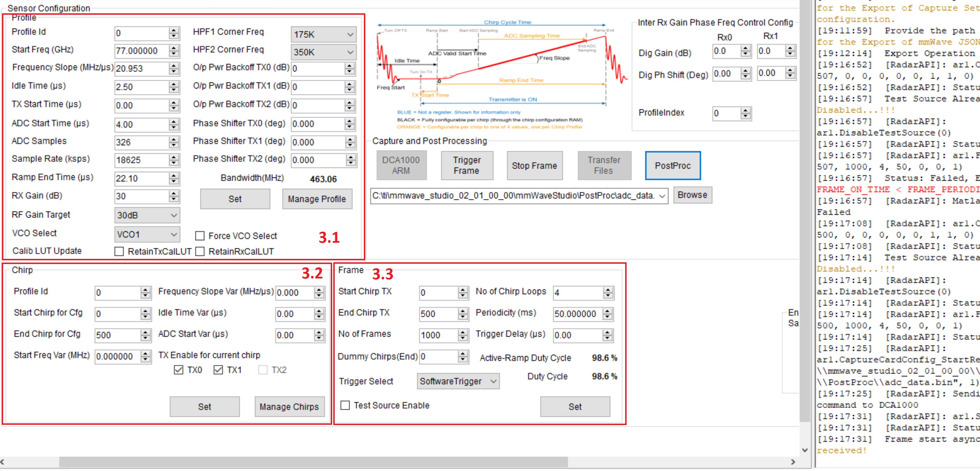Click the Rx0 Dig Ph Shift stepper arrows
Viewport: 980px width, 471px height.
(746, 73)
